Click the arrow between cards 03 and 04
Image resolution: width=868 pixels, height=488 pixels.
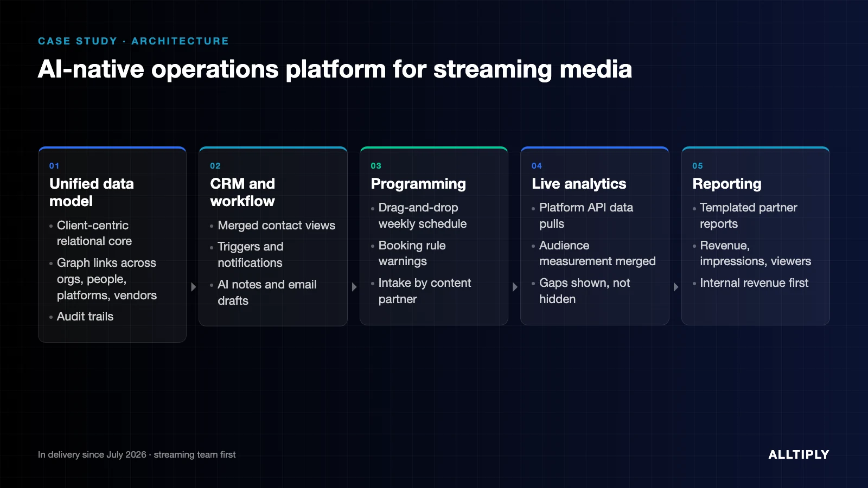pos(515,287)
